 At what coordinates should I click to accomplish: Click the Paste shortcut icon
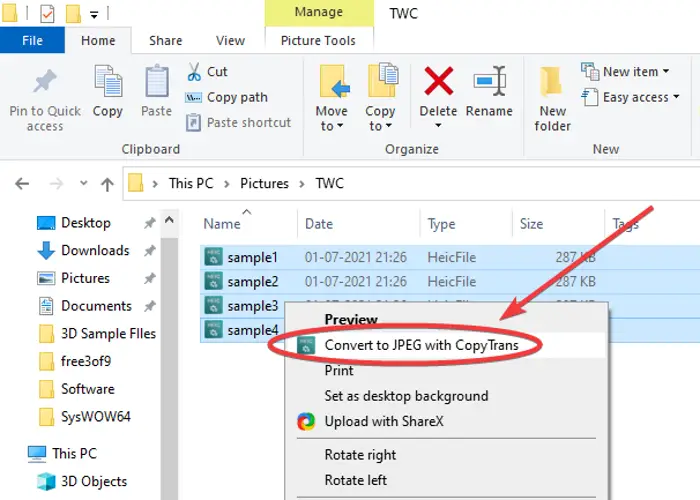coord(193,123)
